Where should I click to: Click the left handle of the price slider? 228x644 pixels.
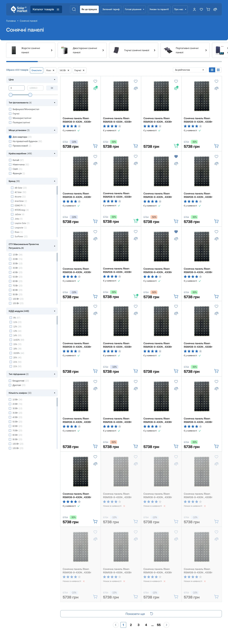coord(10,95)
